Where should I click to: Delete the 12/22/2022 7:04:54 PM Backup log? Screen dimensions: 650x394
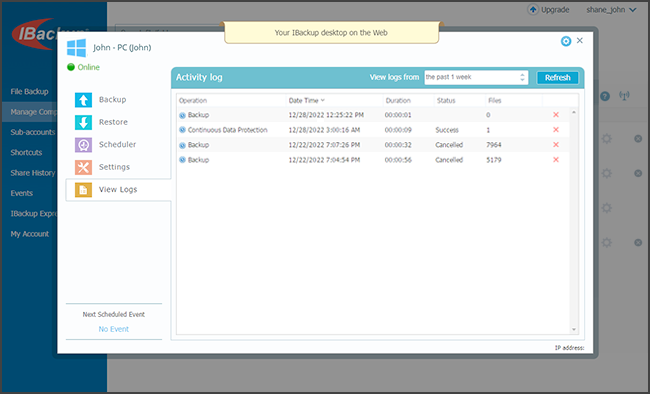pyautogui.click(x=556, y=160)
